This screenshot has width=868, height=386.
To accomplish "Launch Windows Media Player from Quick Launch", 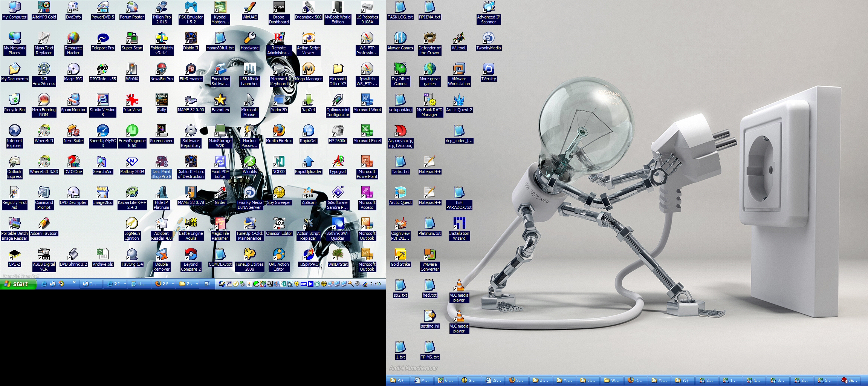I will (61, 284).
